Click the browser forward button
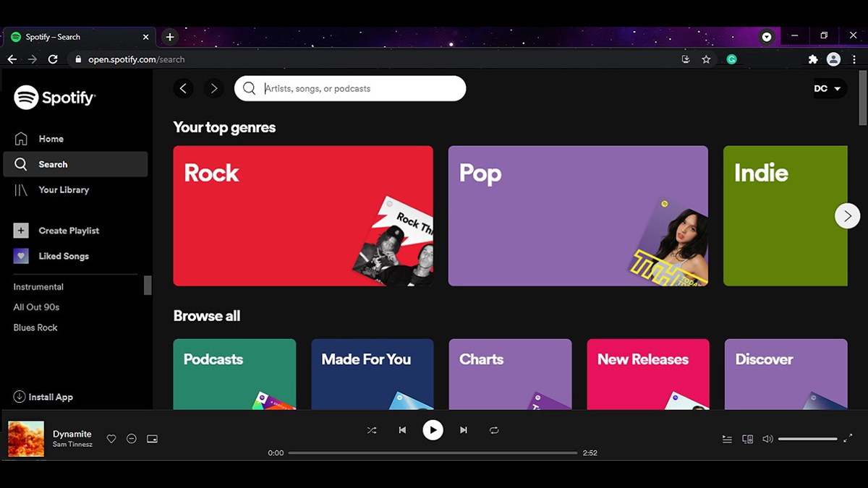Screen dimensions: 868x488 click(32, 59)
